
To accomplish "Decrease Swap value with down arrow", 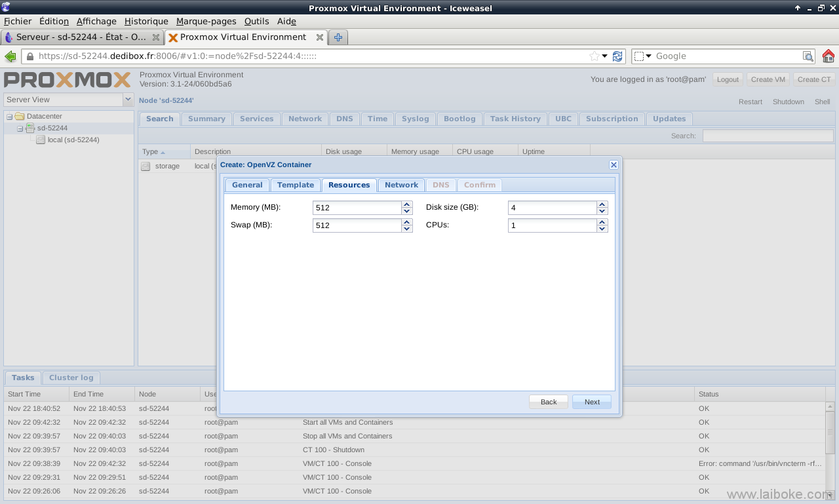I will [407, 229].
